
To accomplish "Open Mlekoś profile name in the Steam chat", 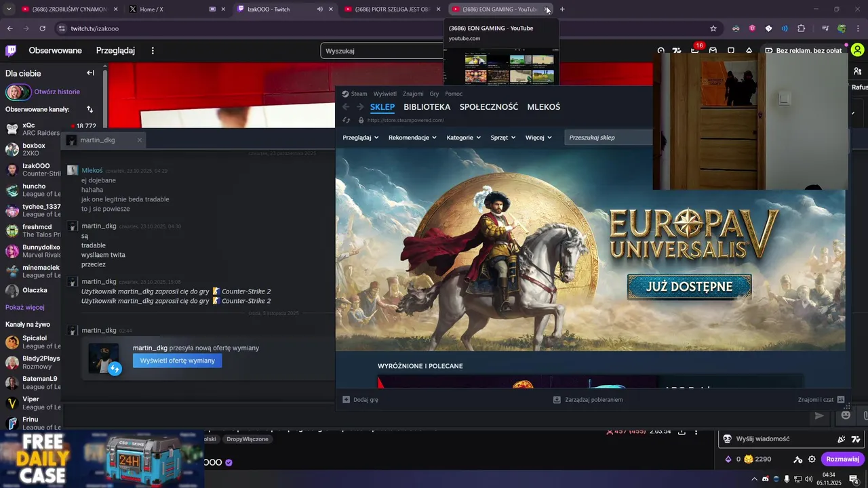I will 92,171.
